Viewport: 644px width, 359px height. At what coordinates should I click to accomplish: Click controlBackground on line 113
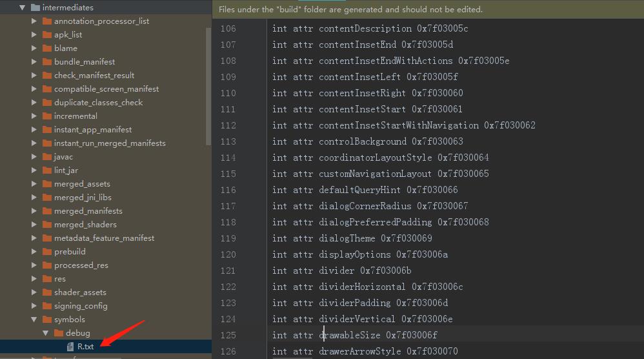pos(363,141)
